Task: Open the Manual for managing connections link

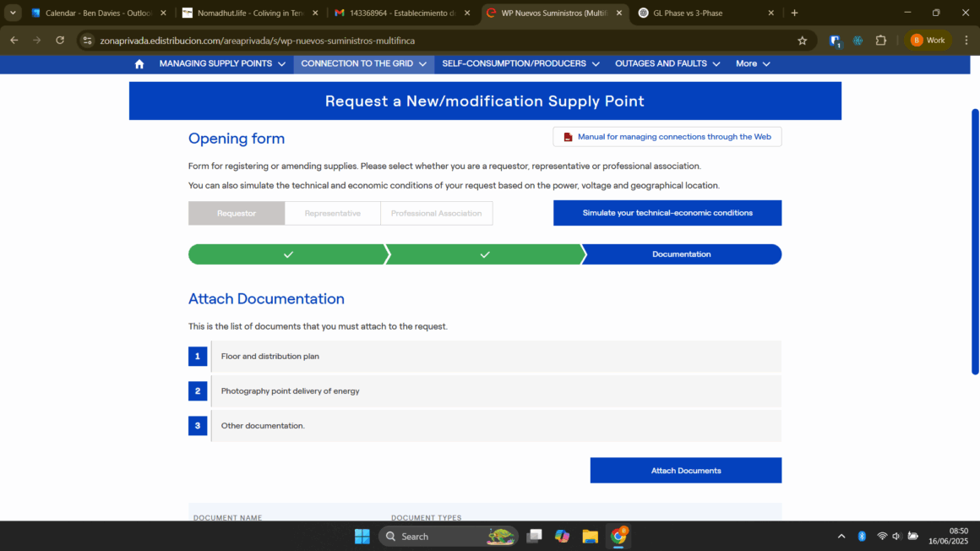Action: tap(667, 137)
